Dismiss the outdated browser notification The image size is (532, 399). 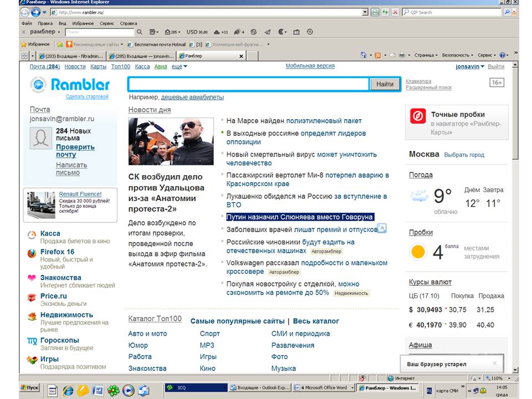point(495,364)
